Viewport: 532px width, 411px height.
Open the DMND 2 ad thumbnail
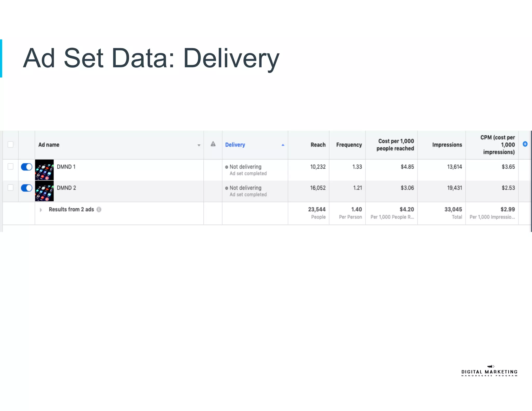44,191
